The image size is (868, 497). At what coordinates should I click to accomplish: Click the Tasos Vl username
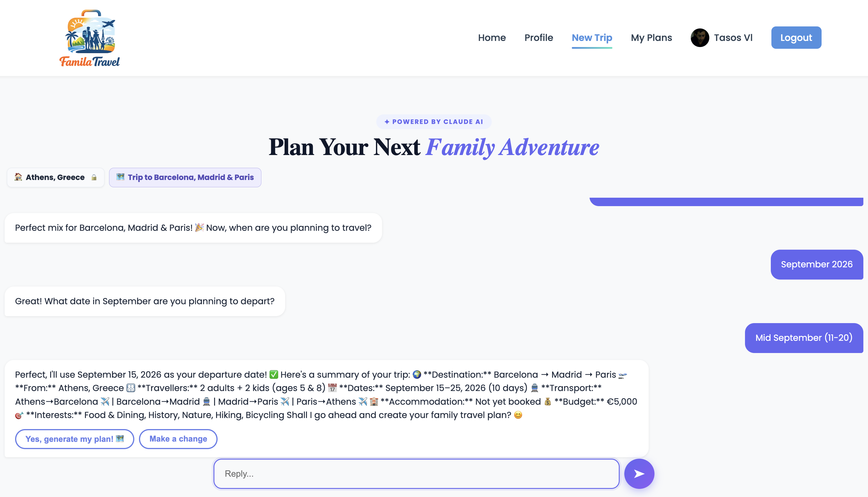733,37
